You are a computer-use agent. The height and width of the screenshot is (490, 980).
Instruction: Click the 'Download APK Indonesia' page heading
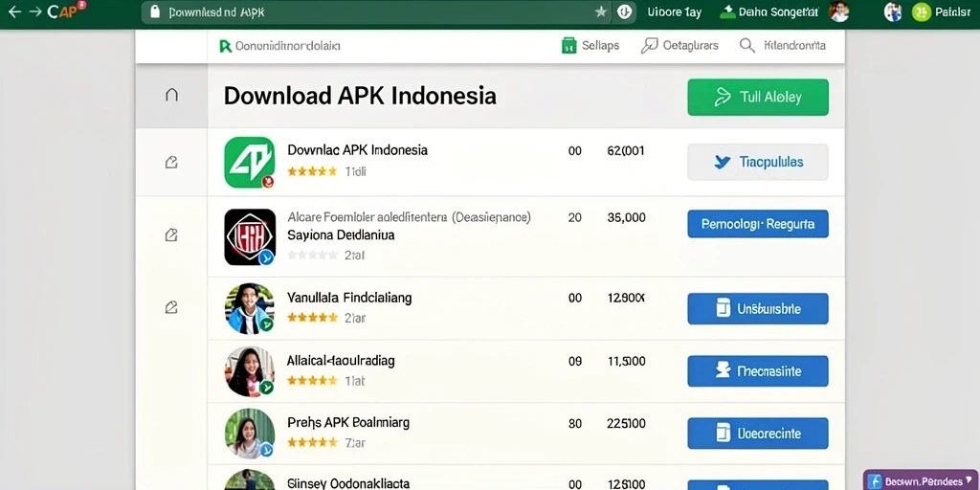pos(360,96)
